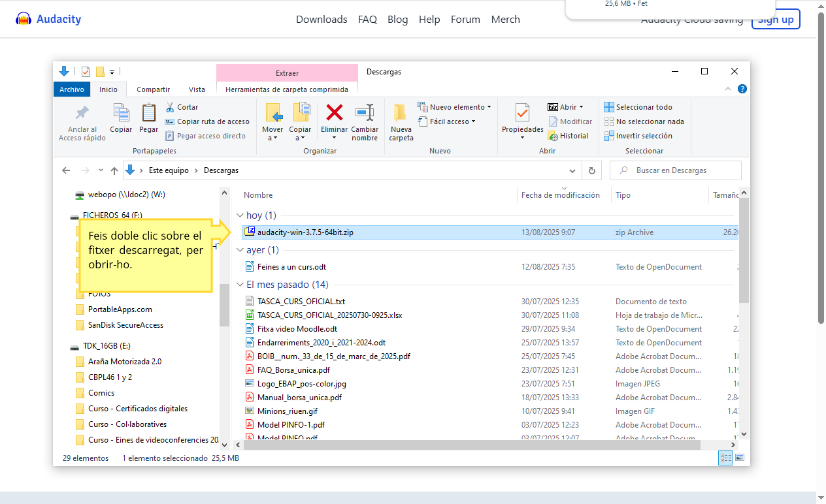
Task: Go back with the left arrow button
Action: pos(66,170)
